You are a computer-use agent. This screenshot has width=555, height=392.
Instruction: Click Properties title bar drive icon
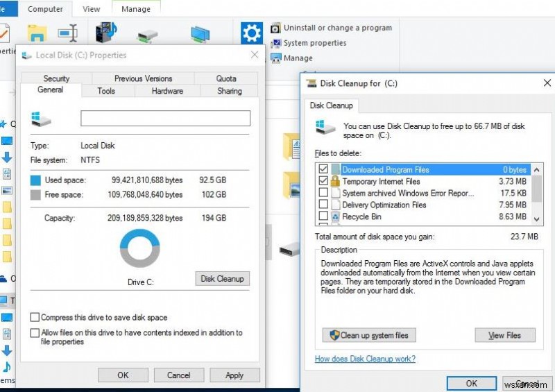[x=26, y=56]
